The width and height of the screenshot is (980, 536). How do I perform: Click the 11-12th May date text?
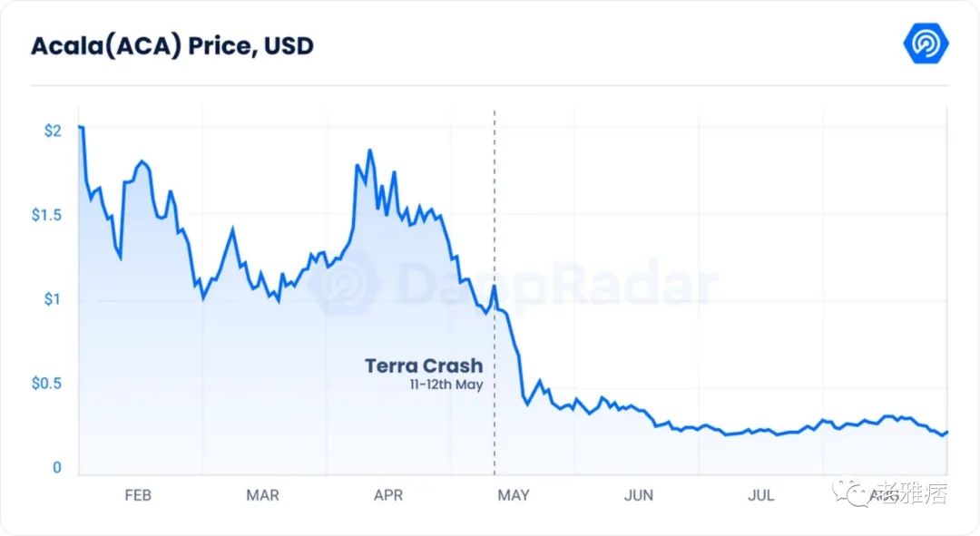[446, 385]
